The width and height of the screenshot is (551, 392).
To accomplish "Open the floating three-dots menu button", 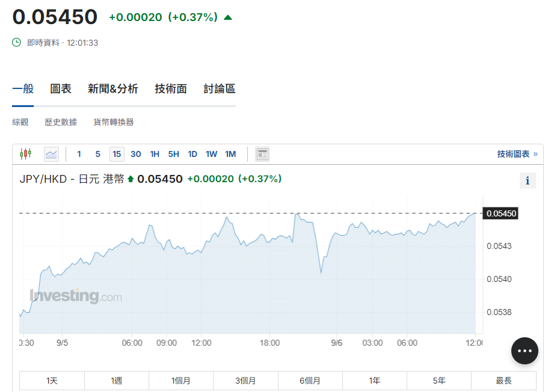I will [x=525, y=351].
